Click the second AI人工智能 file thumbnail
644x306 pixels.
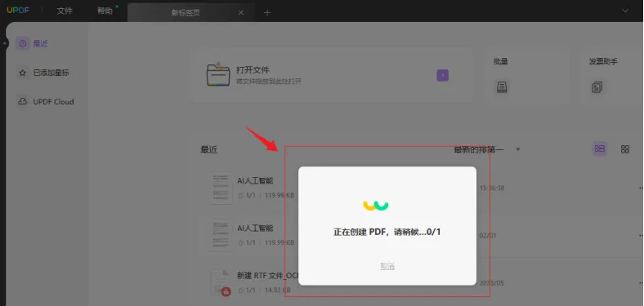coord(221,236)
